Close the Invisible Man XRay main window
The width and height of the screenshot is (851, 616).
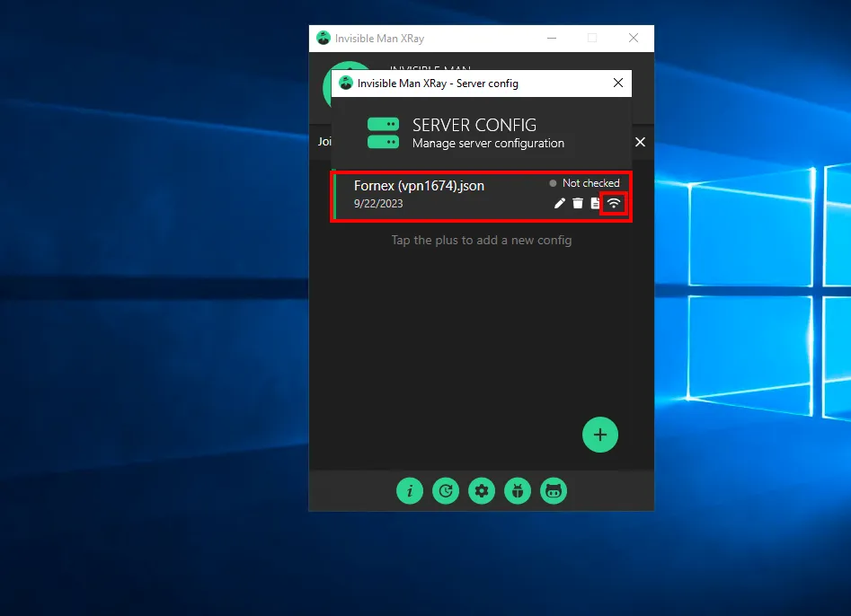[x=634, y=38]
